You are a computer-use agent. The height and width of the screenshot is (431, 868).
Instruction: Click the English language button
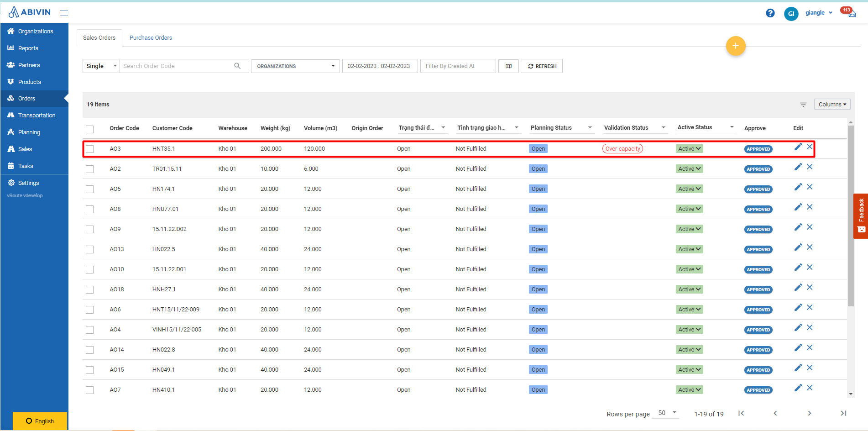40,421
